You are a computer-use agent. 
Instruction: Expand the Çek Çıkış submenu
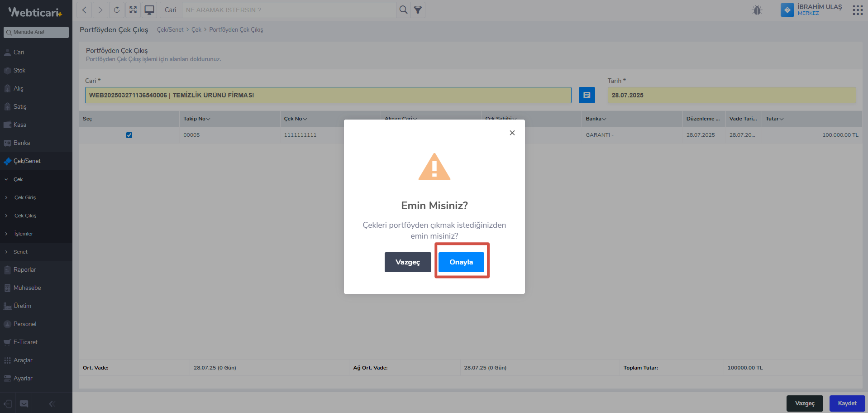coord(25,216)
